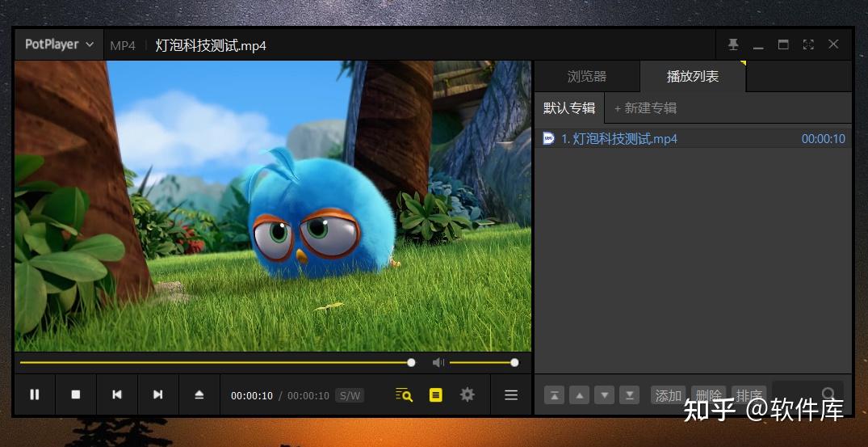Viewport: 868px width, 447px height.
Task: Click the volume slider handle
Action: coord(514,363)
